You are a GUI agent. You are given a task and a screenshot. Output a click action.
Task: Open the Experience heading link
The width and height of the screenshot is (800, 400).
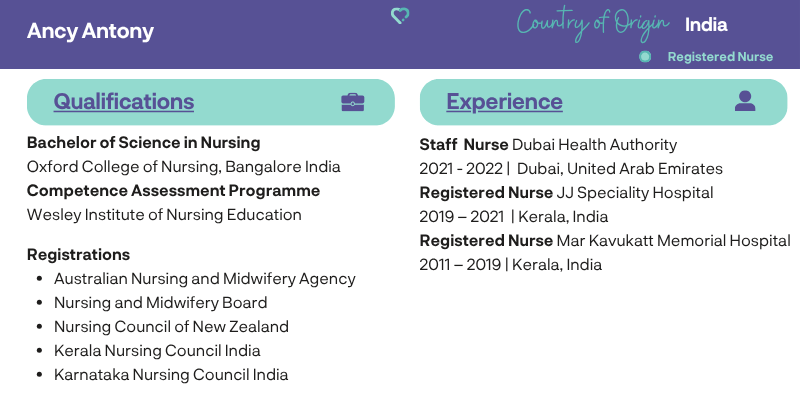point(505,101)
